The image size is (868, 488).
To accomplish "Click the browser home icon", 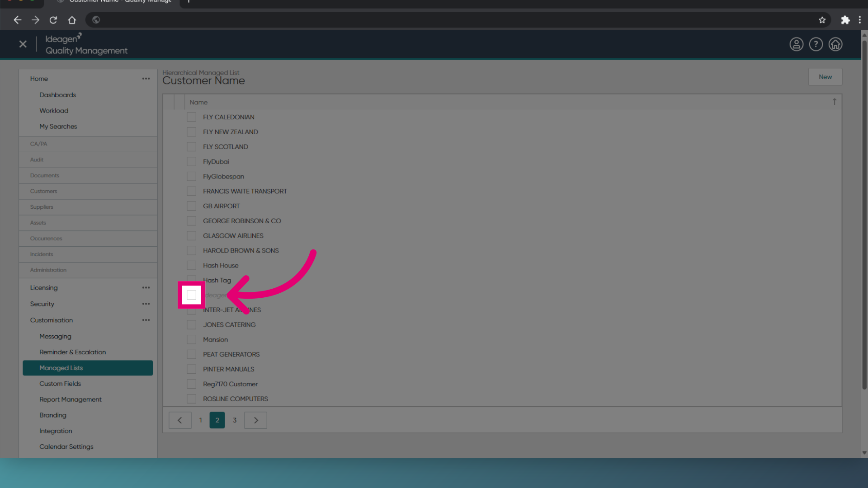I will (72, 20).
